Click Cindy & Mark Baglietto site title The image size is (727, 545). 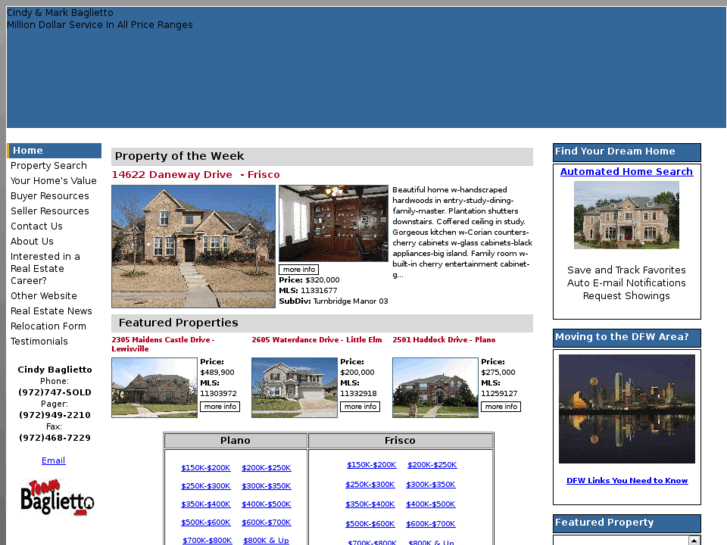point(60,13)
